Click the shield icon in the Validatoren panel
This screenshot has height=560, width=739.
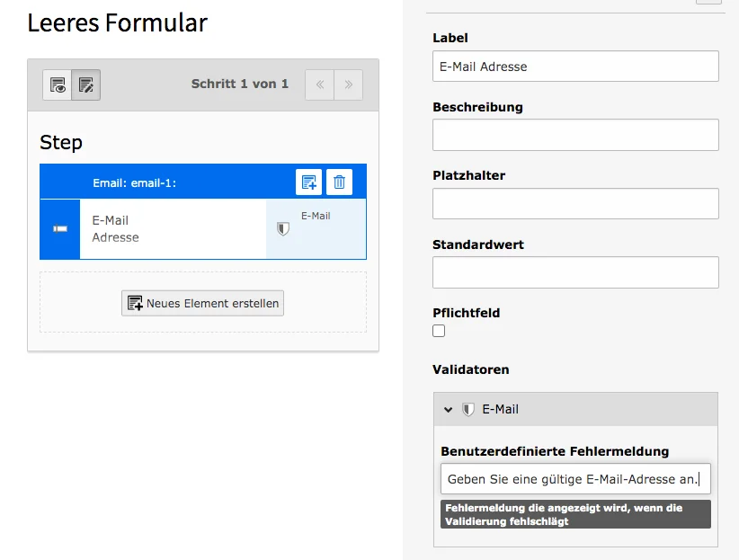tap(469, 408)
